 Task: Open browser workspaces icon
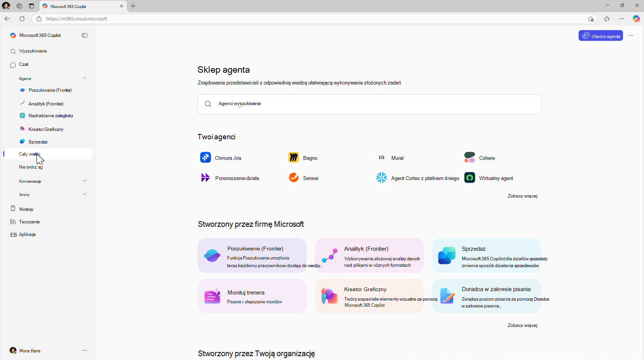pos(19,6)
